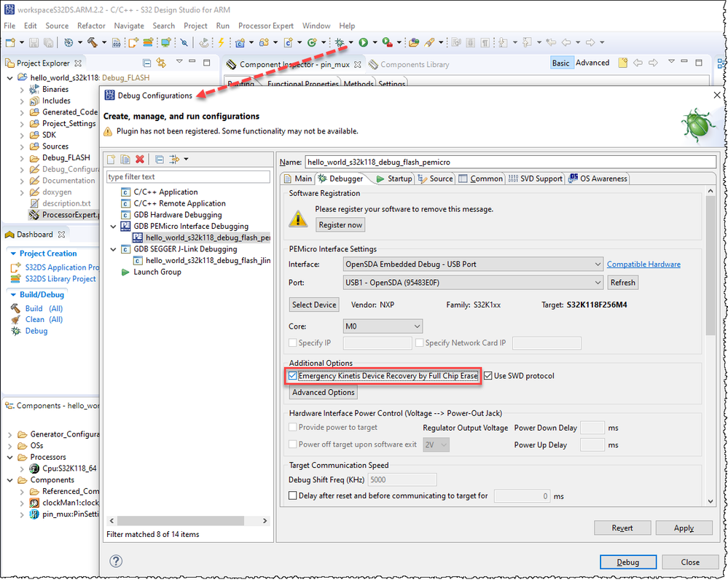Open the Processor Expert menu
This screenshot has width=728, height=580.
(x=266, y=26)
